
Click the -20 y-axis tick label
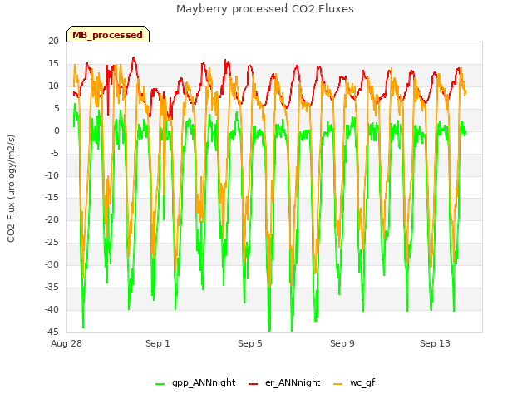[52, 219]
